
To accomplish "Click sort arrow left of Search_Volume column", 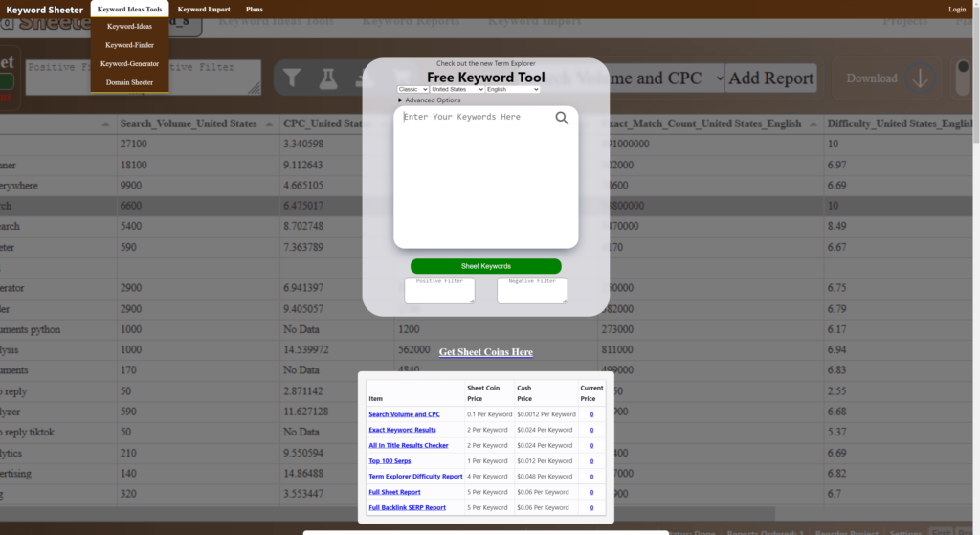I will [x=105, y=124].
